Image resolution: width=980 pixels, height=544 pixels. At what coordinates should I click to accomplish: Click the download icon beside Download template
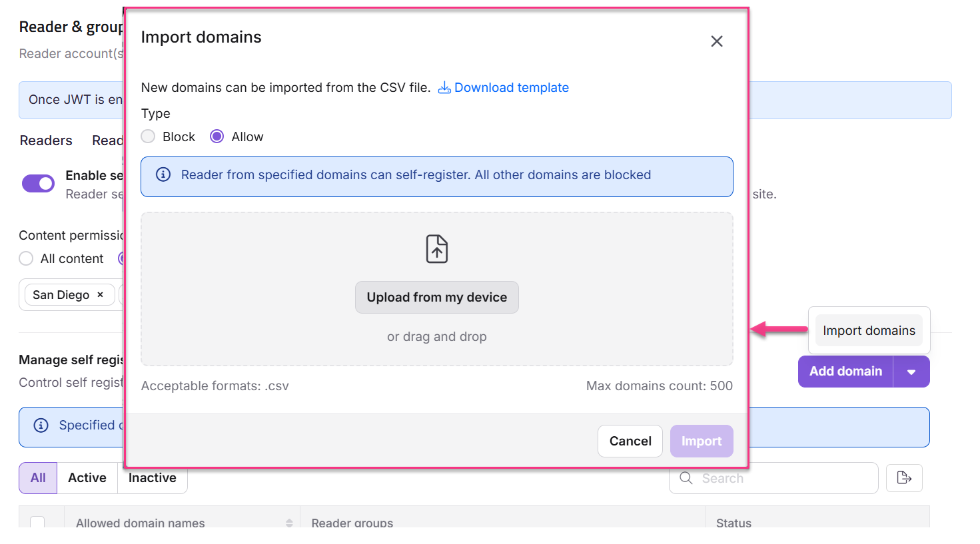pyautogui.click(x=444, y=87)
